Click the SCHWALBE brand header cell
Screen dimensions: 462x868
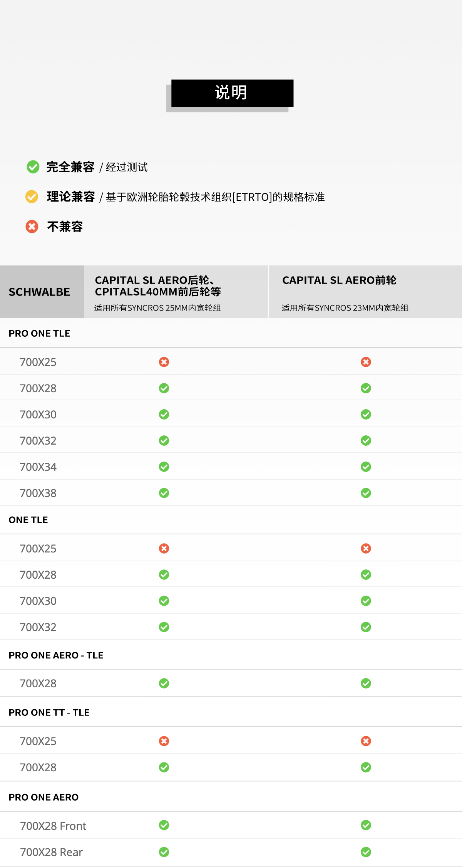pos(42,292)
